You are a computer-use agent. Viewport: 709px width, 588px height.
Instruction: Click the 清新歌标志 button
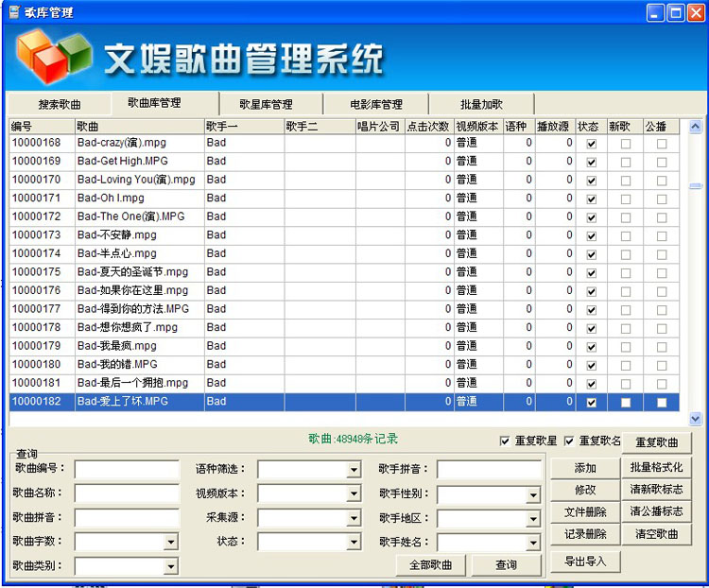(657, 489)
